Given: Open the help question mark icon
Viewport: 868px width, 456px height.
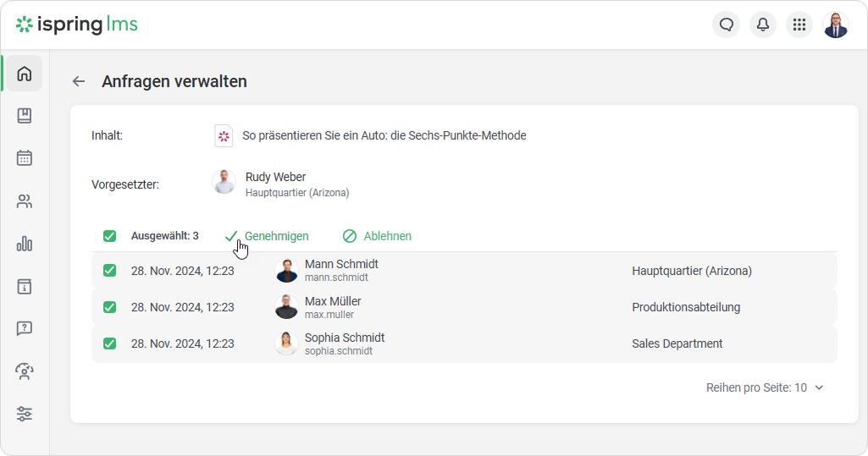Looking at the screenshot, I should click(x=25, y=328).
